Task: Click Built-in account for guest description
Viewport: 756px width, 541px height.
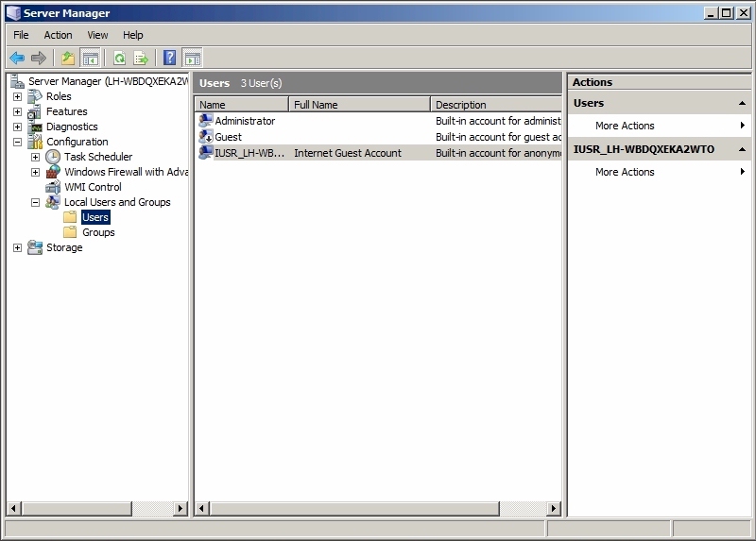Action: tap(498, 137)
